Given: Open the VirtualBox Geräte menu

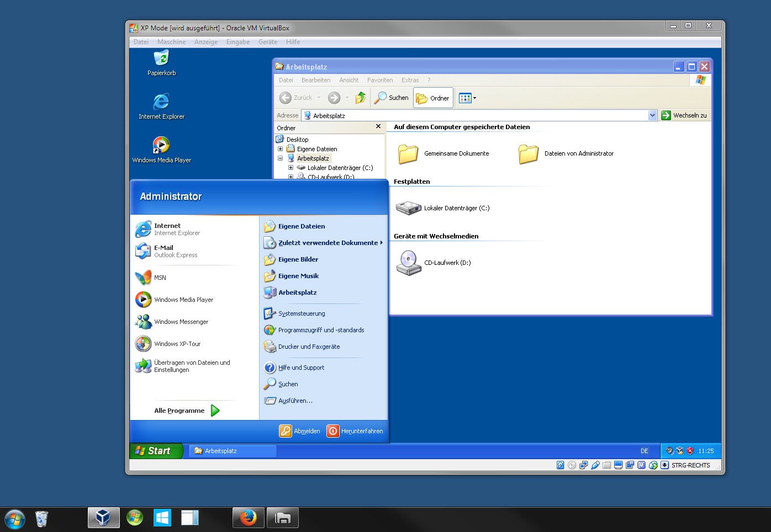Looking at the screenshot, I should point(268,42).
